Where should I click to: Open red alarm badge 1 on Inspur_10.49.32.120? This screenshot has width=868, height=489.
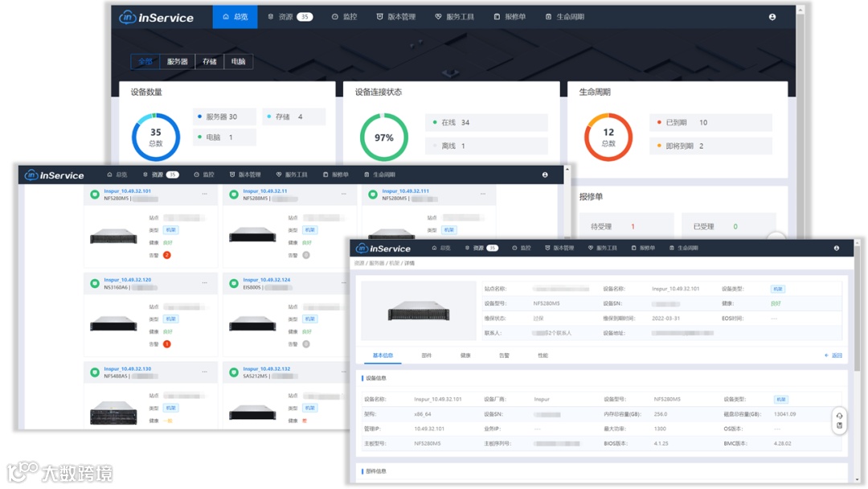point(166,344)
